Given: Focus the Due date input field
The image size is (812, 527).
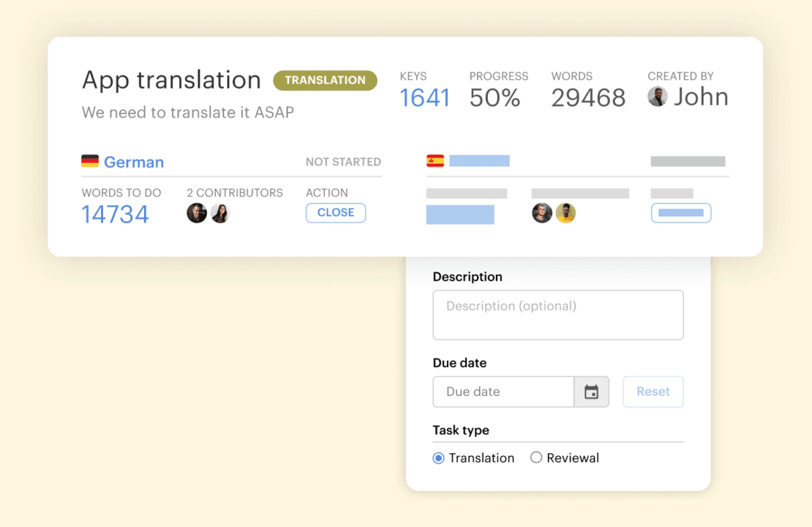Looking at the screenshot, I should coord(503,392).
